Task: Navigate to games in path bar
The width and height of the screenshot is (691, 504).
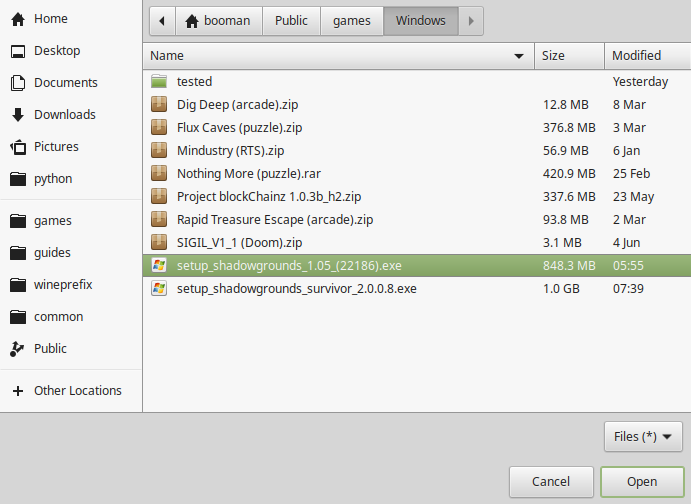Action: tap(352, 21)
